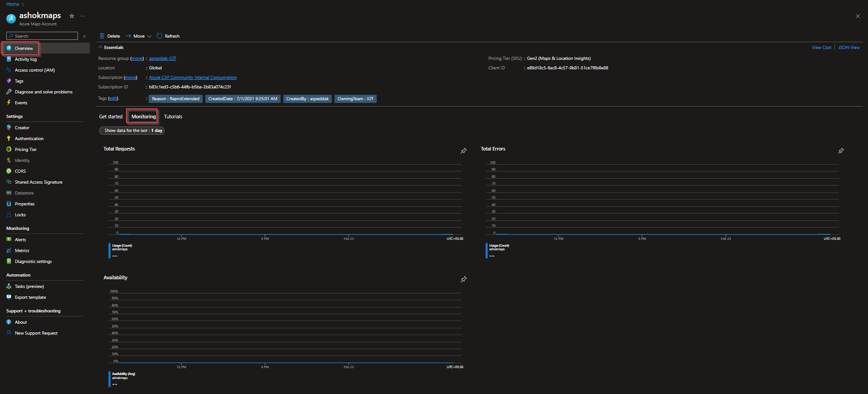Collapse the sidebar with the double chevron

[84, 36]
